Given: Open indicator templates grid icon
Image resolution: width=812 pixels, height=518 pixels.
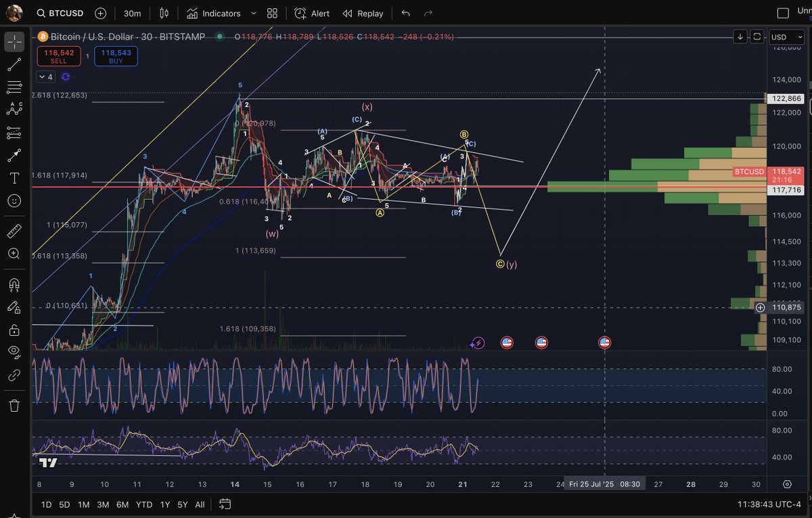Looking at the screenshot, I should 273,13.
